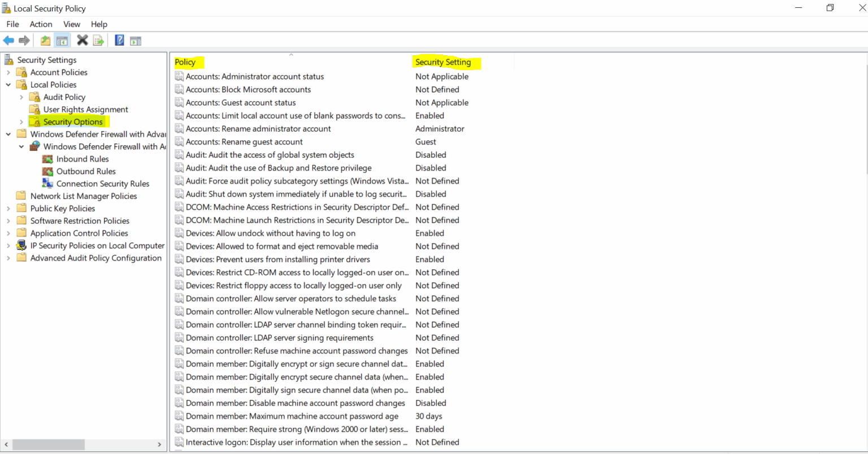Open the Action menu

[41, 24]
